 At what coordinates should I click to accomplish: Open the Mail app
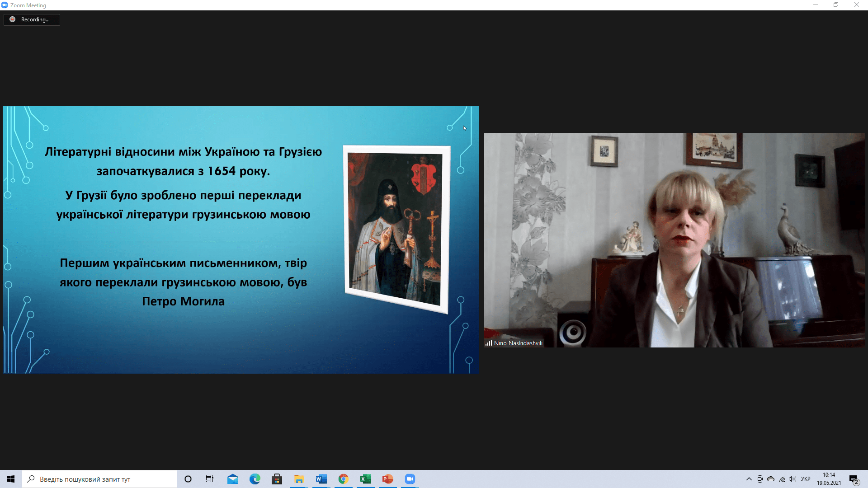(232, 479)
